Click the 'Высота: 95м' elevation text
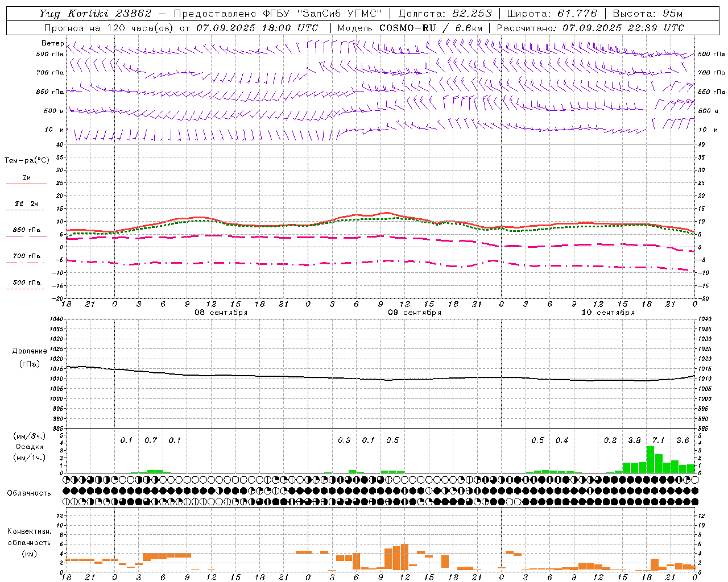The image size is (728, 582). 648,14
